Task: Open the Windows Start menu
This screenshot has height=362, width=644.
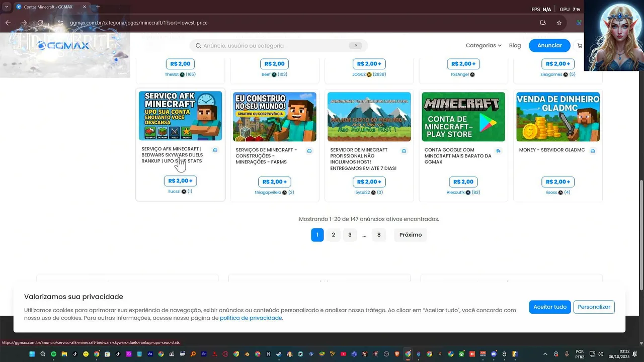Action: pyautogui.click(x=32, y=354)
